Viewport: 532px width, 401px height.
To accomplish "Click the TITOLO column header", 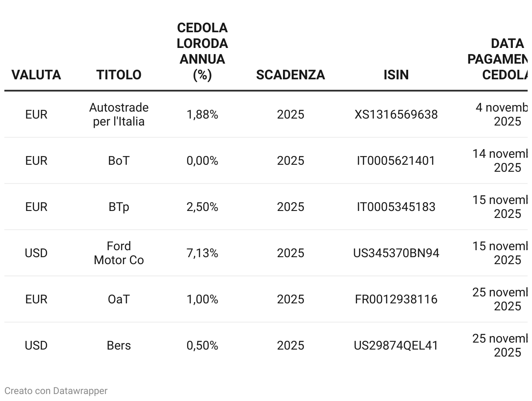I will pos(119,75).
